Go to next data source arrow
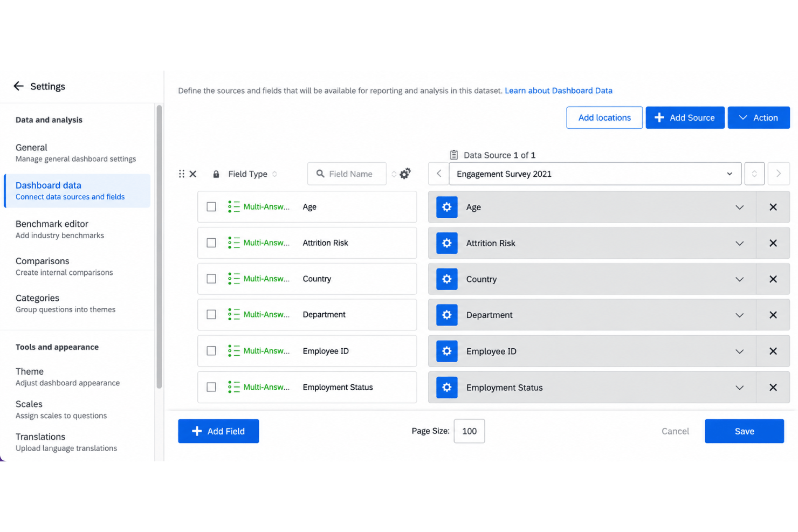This screenshot has width=798, height=532. click(x=779, y=174)
